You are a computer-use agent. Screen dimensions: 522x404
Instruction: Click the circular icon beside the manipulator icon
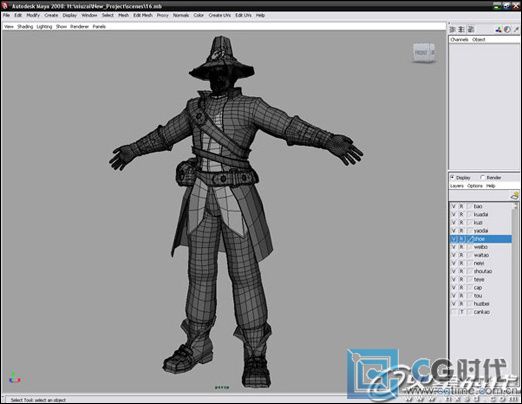pos(507,30)
